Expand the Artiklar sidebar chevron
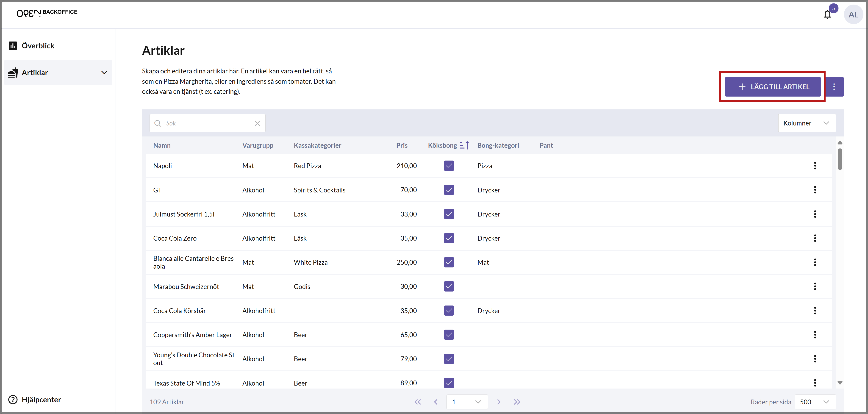868x414 pixels. [104, 72]
